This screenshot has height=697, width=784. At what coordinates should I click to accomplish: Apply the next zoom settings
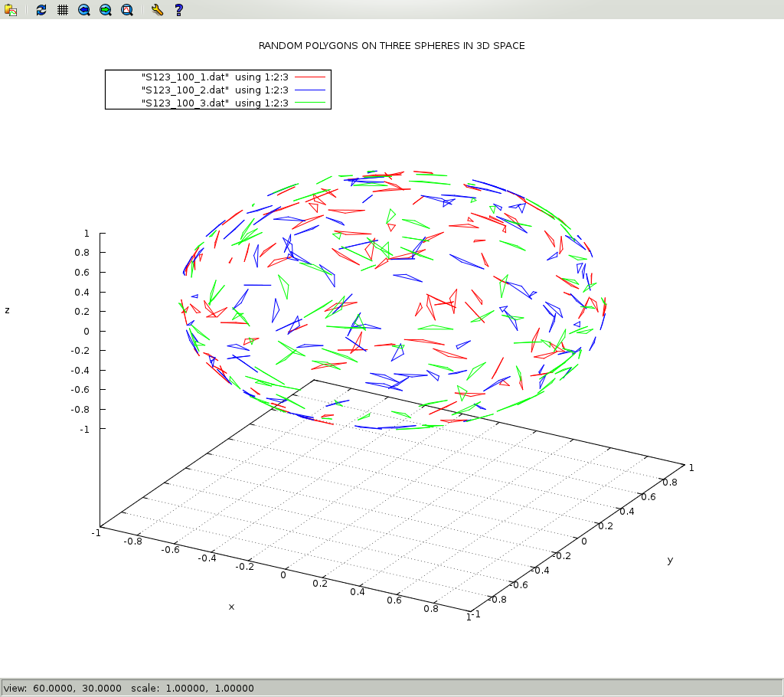coord(106,10)
